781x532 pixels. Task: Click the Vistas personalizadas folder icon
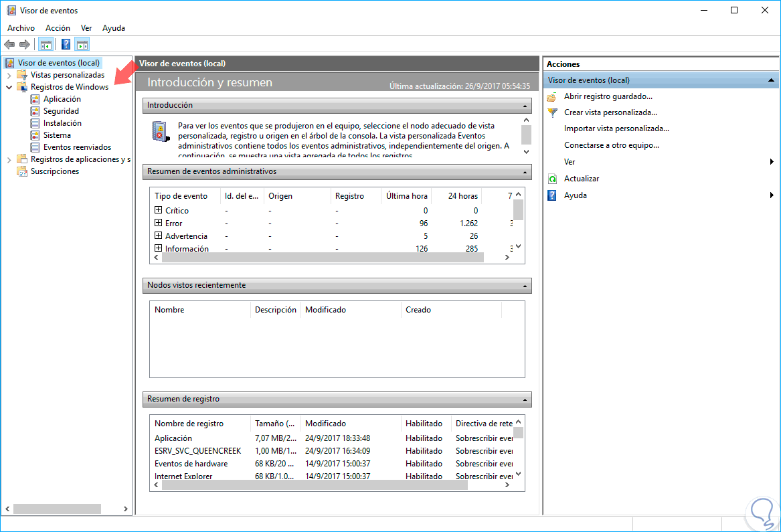click(22, 75)
